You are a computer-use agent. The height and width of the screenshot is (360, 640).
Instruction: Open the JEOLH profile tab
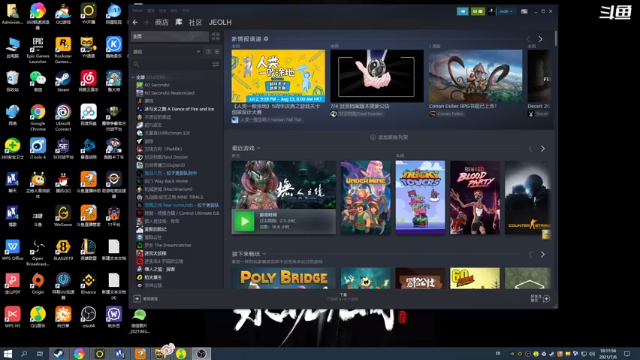[x=220, y=22]
